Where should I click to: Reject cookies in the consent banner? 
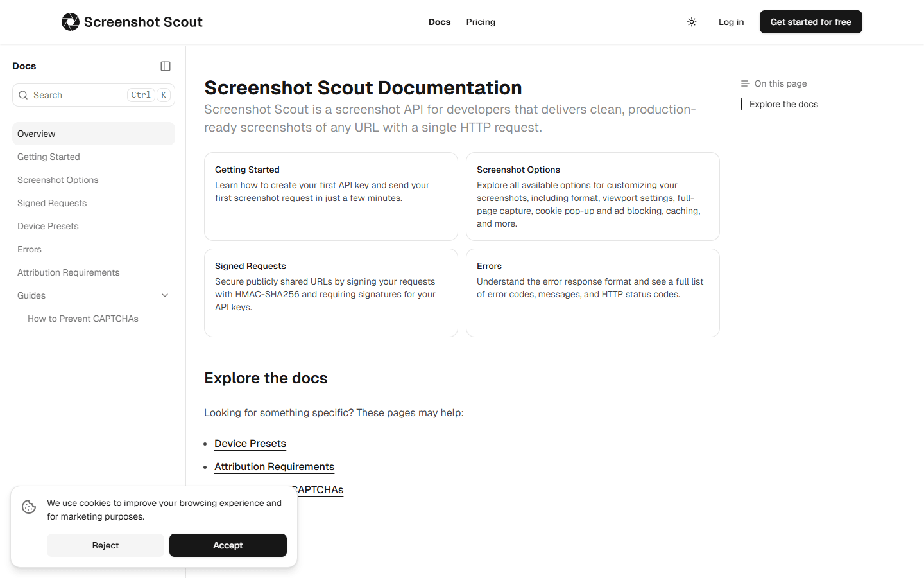point(105,545)
